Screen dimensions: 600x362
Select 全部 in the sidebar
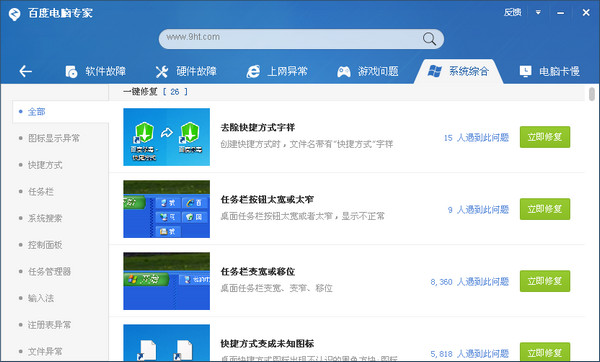tap(60, 112)
